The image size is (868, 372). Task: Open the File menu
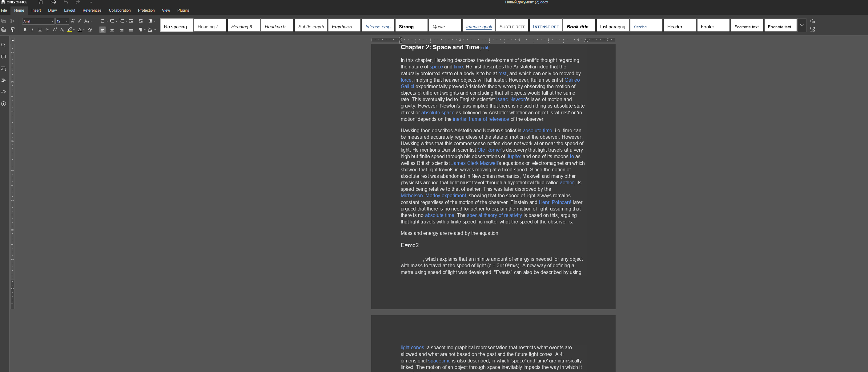4,10
